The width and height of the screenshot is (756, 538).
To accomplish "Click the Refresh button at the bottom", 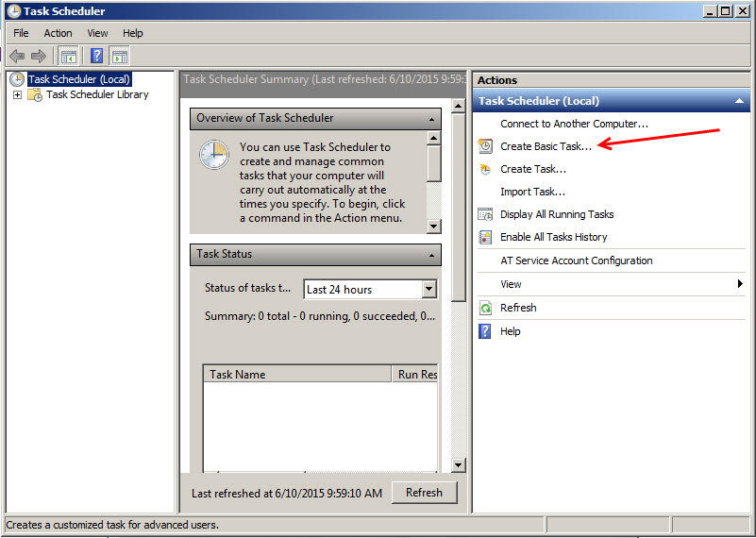I will coord(425,492).
